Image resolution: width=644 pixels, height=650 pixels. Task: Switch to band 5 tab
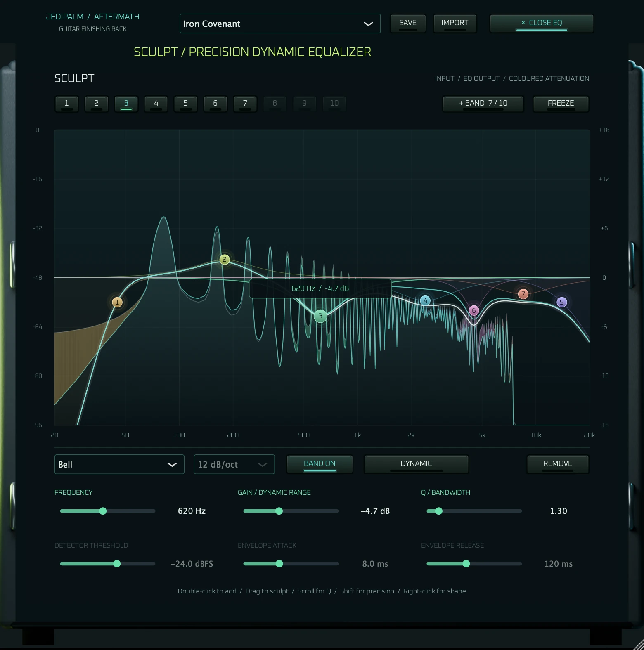point(186,104)
